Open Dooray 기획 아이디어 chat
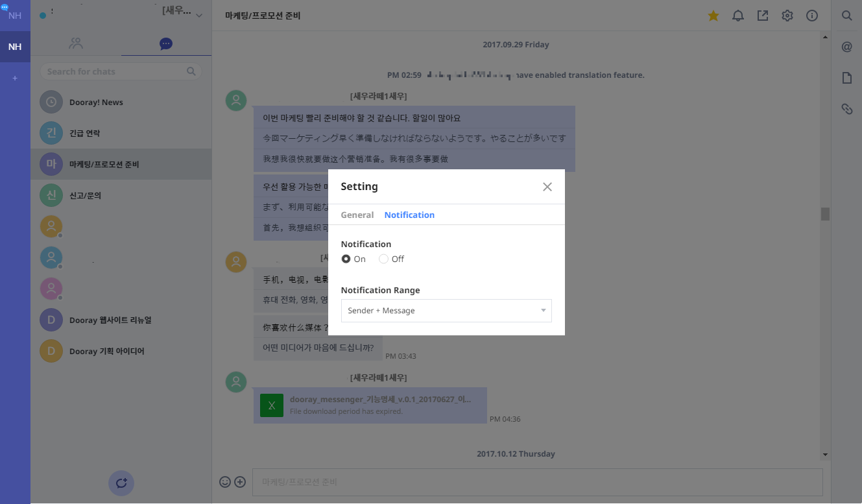Image resolution: width=862 pixels, height=504 pixels. click(x=121, y=352)
